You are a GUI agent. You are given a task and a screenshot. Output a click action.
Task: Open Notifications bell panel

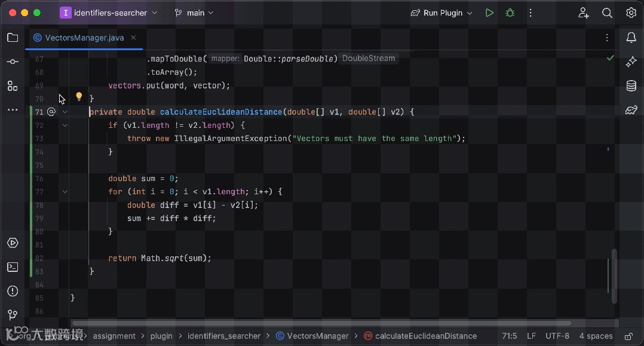click(x=631, y=38)
